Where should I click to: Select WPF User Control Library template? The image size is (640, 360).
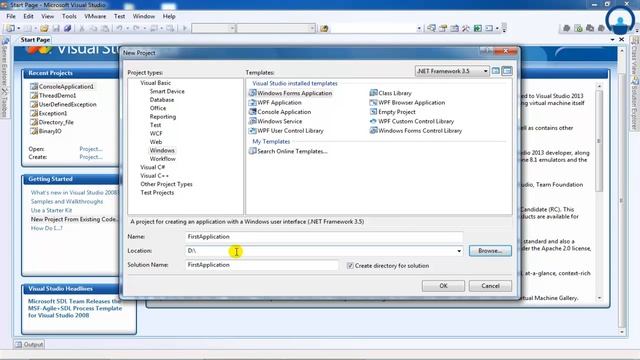[x=286, y=131]
